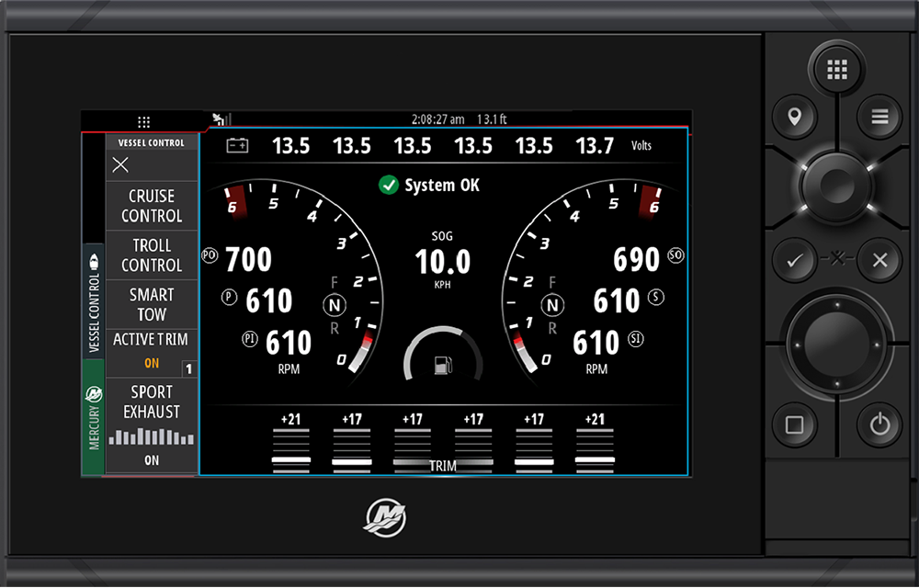Open the menu with three-lines key

(879, 117)
